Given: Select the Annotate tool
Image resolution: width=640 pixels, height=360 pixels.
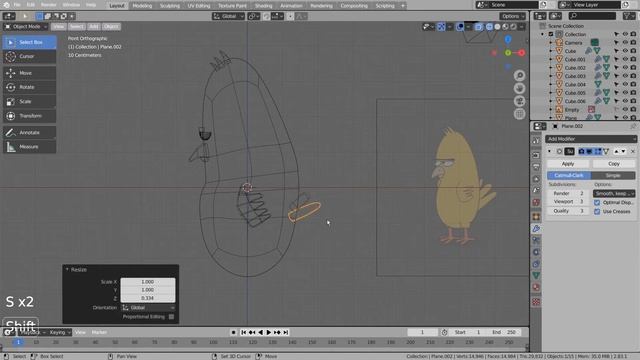Looking at the screenshot, I should tap(29, 132).
